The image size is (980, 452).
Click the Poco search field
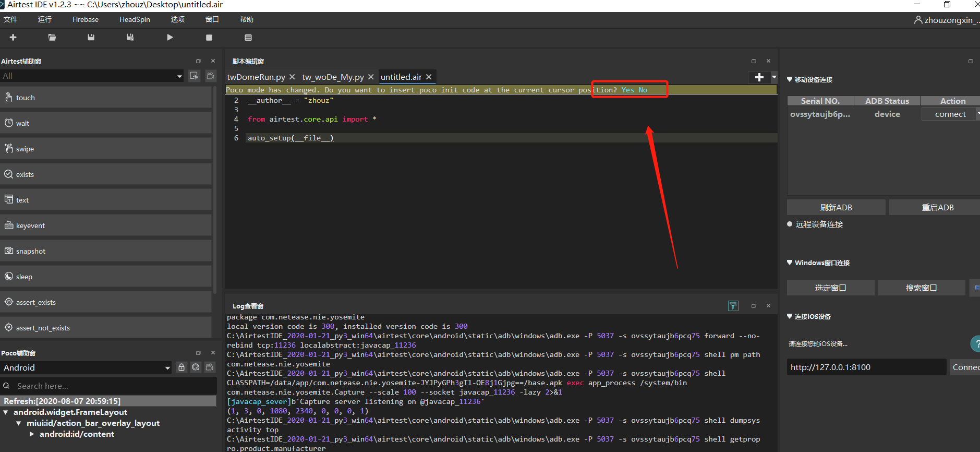pyautogui.click(x=108, y=386)
